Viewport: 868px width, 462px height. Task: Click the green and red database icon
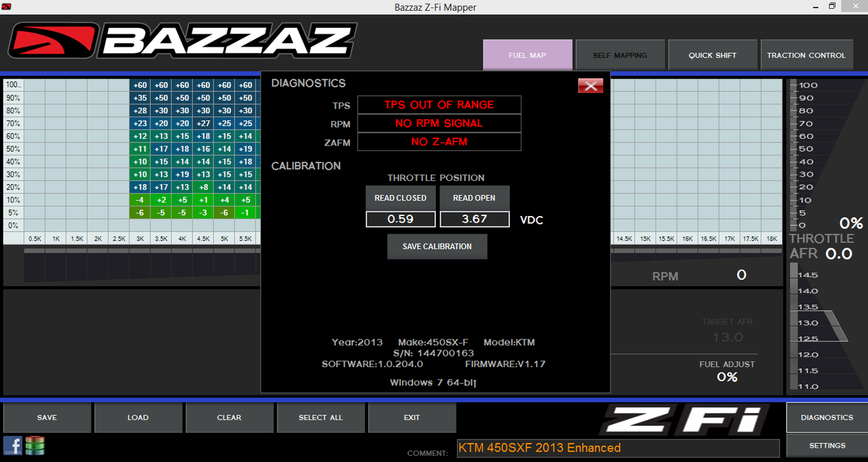pyautogui.click(x=35, y=446)
